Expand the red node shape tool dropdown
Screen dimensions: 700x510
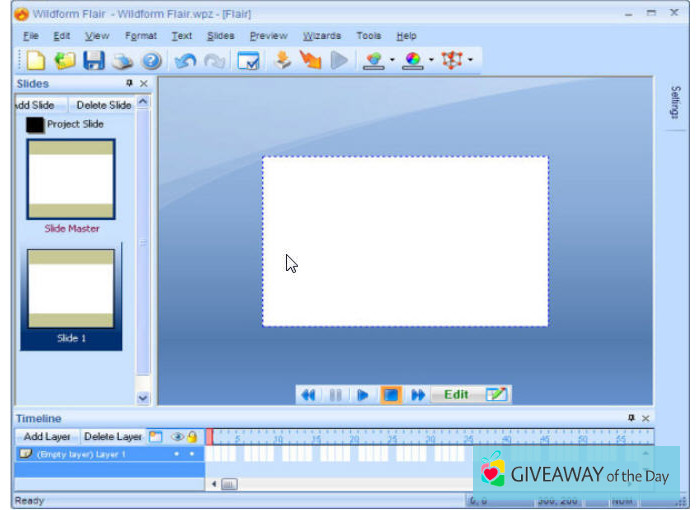[x=470, y=61]
